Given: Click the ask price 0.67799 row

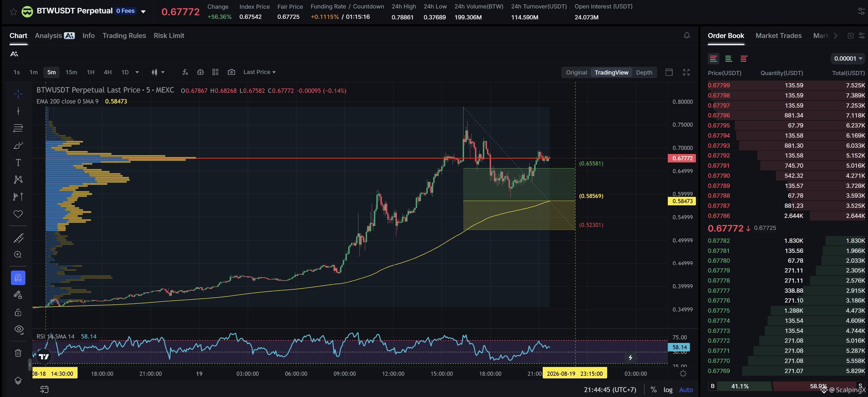Looking at the screenshot, I should 786,85.
